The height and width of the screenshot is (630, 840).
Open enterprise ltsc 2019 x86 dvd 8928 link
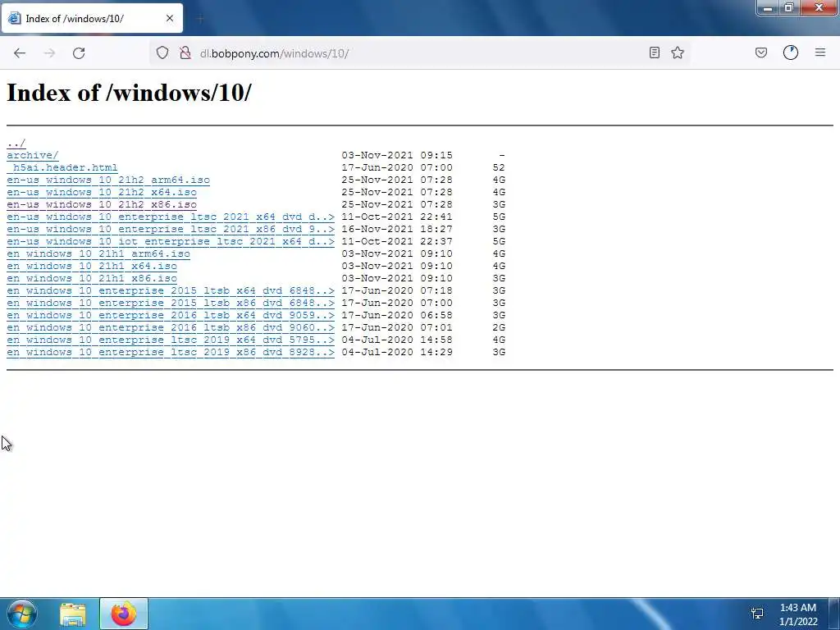(171, 353)
